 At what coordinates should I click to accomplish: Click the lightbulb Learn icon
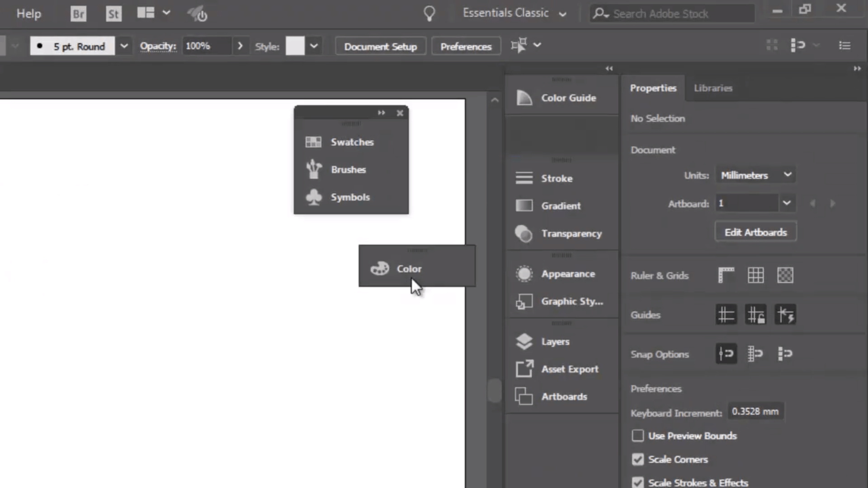[429, 14]
